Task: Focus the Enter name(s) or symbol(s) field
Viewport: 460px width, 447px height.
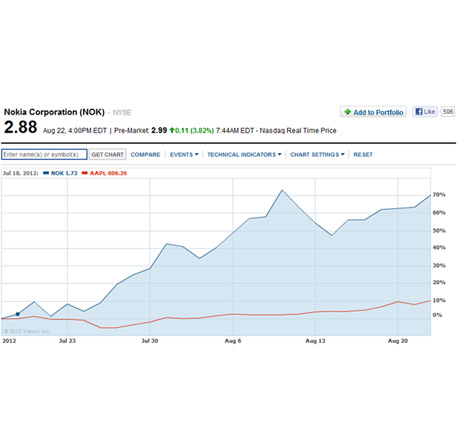Action: pyautogui.click(x=44, y=154)
